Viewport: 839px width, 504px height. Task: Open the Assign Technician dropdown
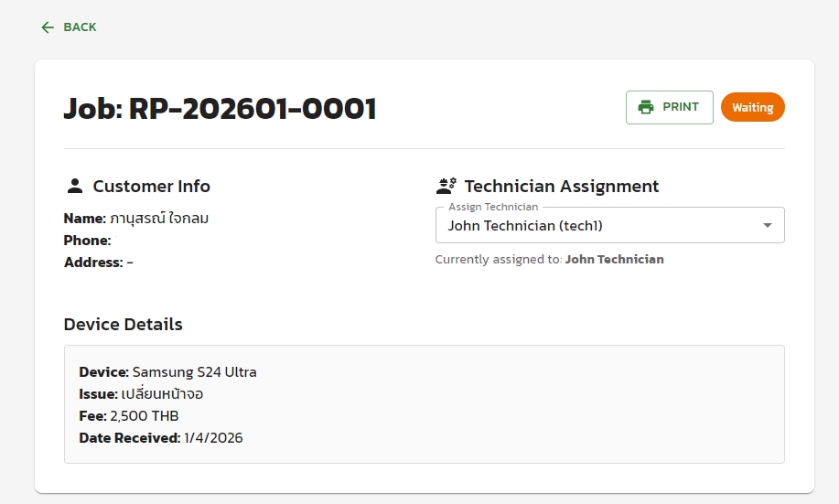[610, 225]
